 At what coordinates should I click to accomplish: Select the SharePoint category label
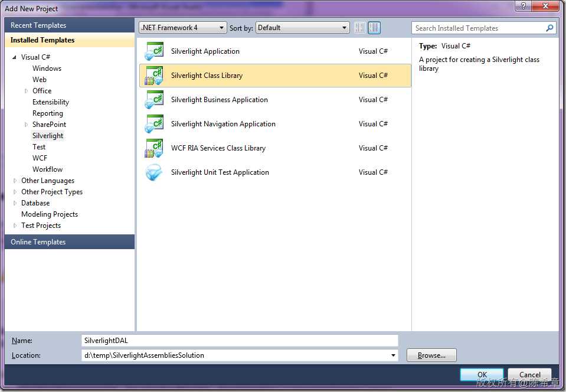click(x=49, y=125)
